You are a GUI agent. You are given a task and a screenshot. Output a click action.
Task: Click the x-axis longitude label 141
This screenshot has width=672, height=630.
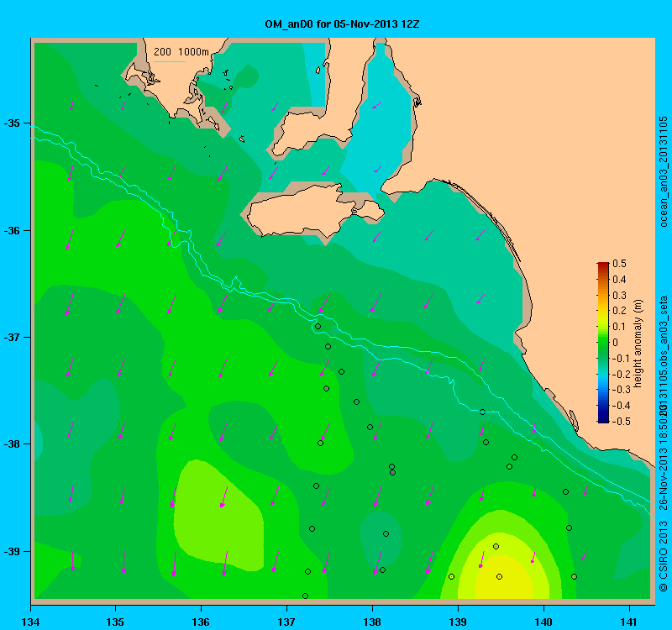point(629,622)
